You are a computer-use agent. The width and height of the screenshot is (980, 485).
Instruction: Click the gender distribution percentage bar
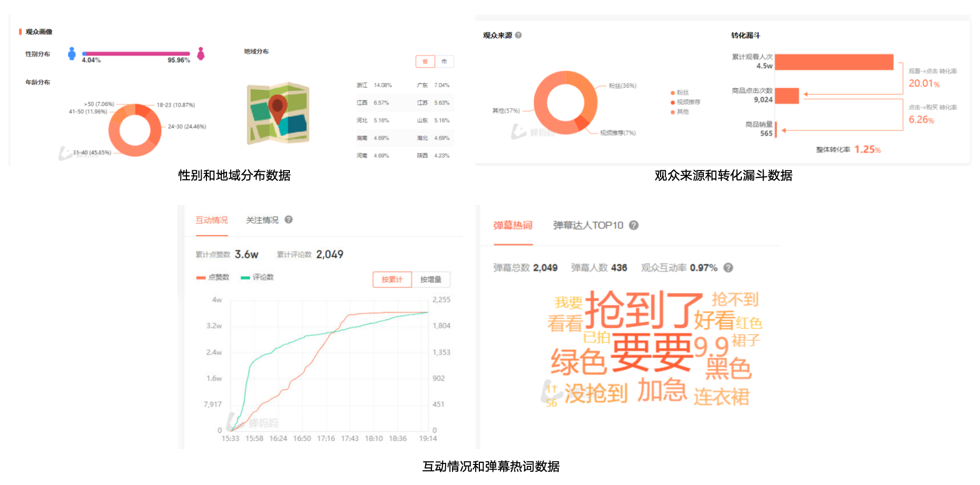[136, 54]
